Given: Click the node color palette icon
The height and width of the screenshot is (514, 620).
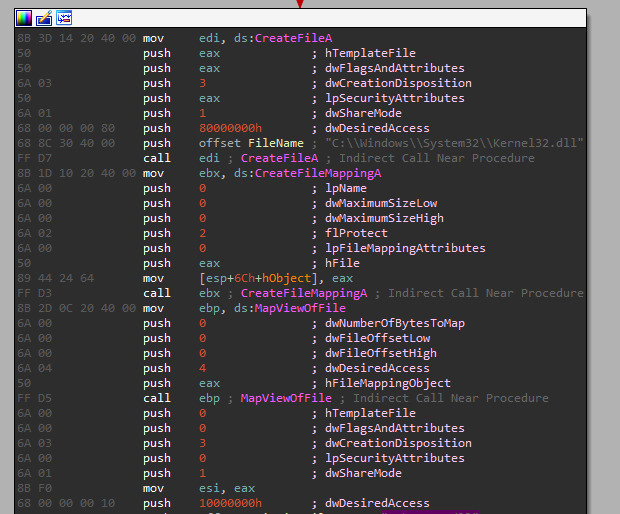Looking at the screenshot, I should click(24, 19).
